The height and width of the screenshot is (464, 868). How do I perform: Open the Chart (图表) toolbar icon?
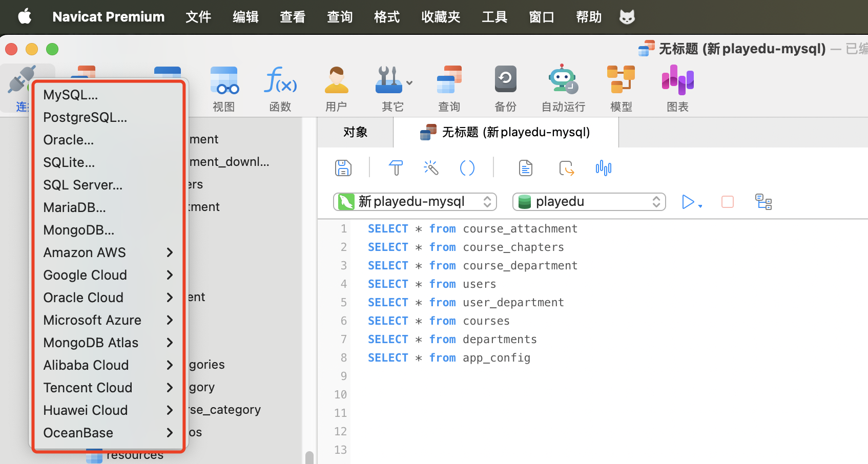coord(677,80)
